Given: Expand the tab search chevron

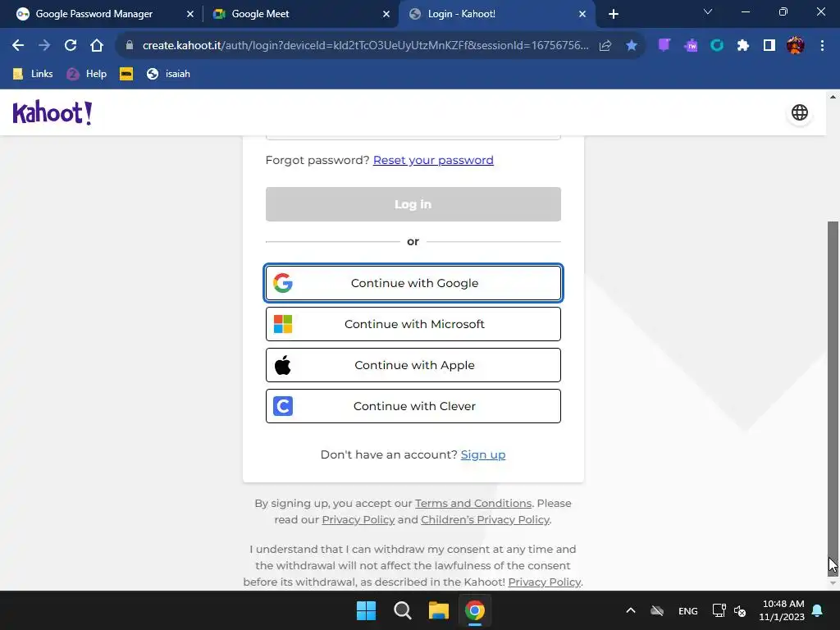Looking at the screenshot, I should tap(708, 11).
